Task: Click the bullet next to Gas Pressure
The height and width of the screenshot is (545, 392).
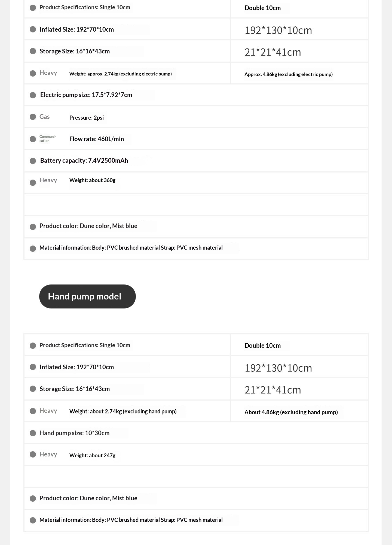Action: (33, 117)
